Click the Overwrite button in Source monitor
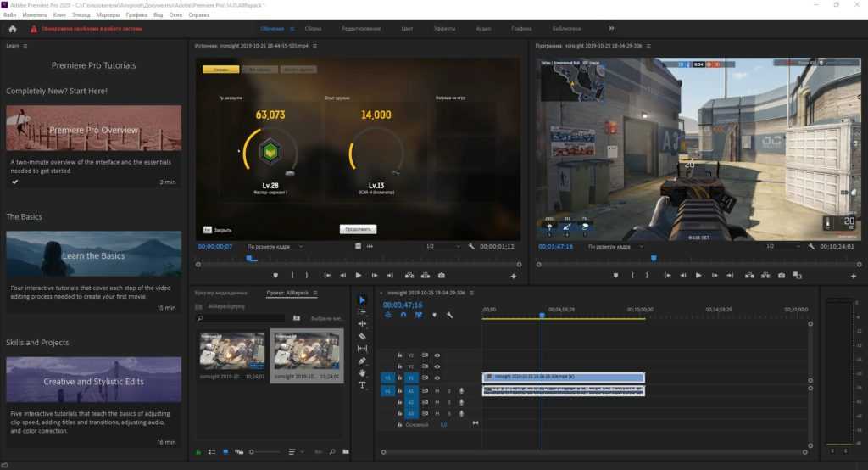868x470 pixels. [426, 276]
